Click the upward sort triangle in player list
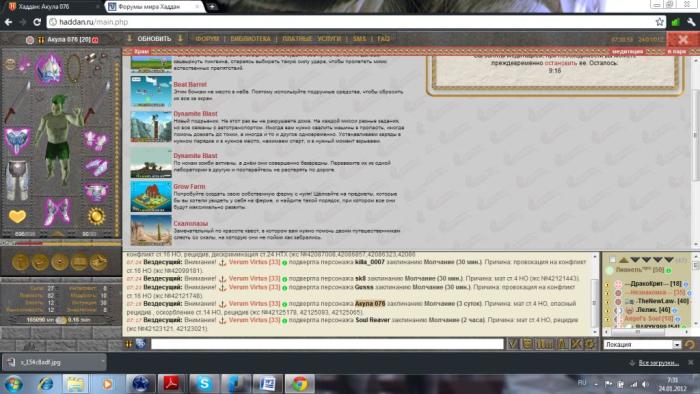700x394 pixels. (624, 260)
